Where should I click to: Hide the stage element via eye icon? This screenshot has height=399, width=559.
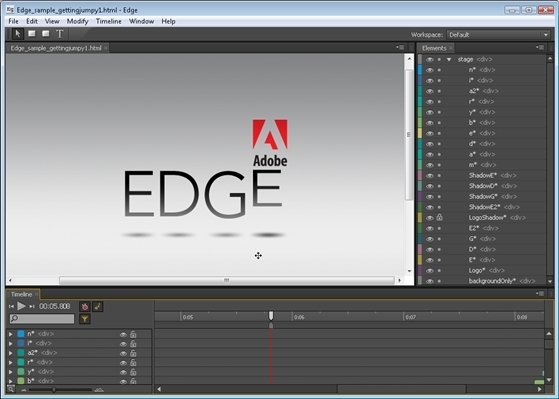point(430,60)
